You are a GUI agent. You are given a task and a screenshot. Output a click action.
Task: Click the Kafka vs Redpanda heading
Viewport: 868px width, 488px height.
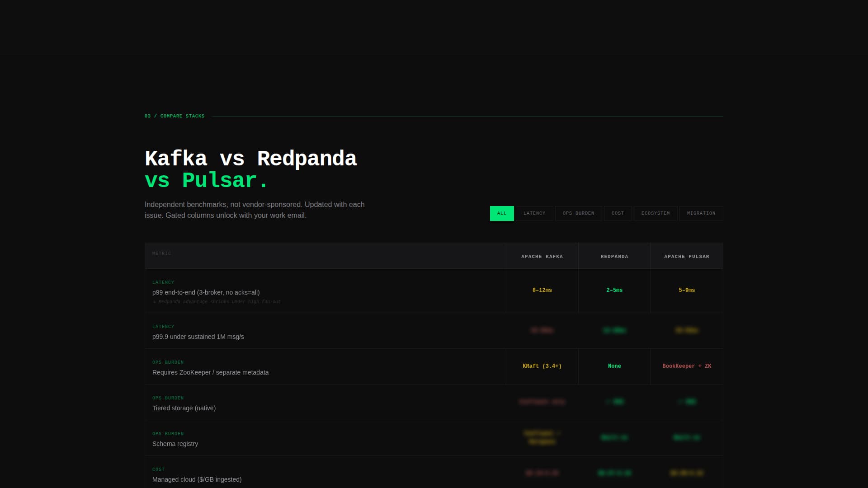(251, 169)
